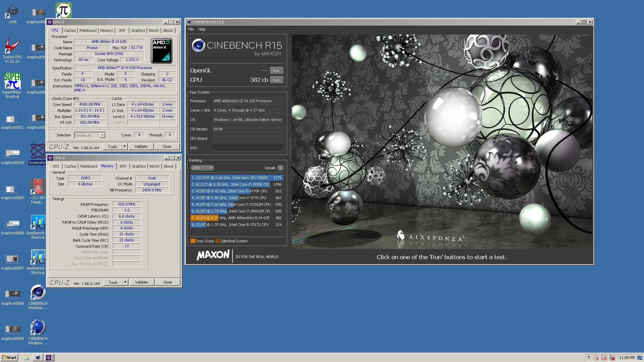Select ranking row 5 Intel Core i7-3720QM
The width and height of the screenshot is (644, 362).
[237, 204]
